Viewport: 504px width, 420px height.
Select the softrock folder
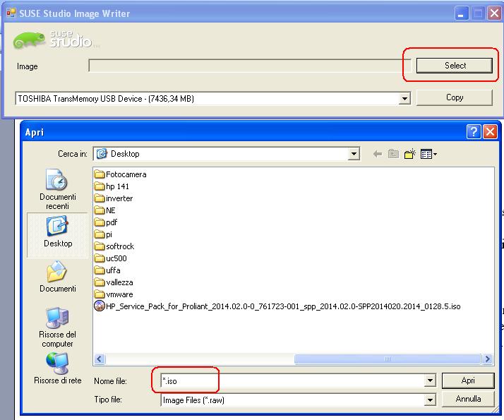[x=114, y=246]
